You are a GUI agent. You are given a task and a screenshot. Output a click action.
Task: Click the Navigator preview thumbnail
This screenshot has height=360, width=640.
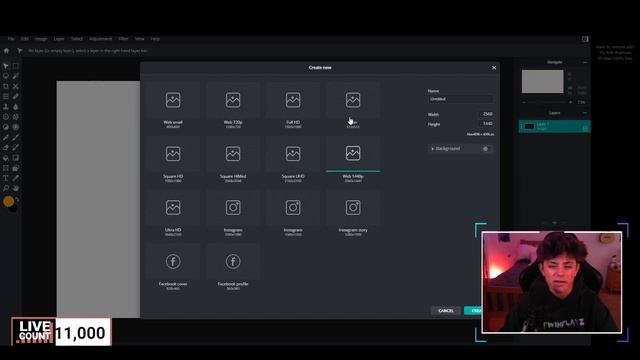click(542, 81)
